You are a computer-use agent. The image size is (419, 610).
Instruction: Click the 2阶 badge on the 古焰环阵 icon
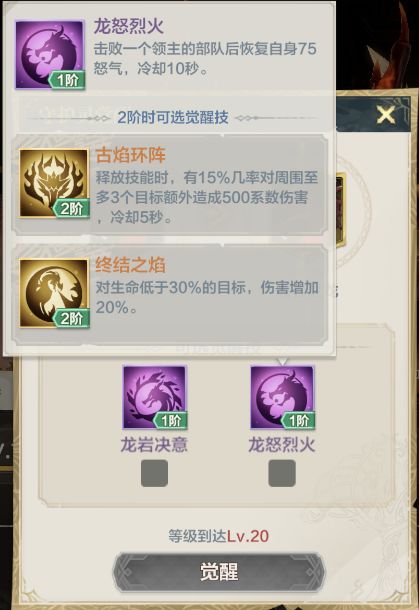pos(71,209)
